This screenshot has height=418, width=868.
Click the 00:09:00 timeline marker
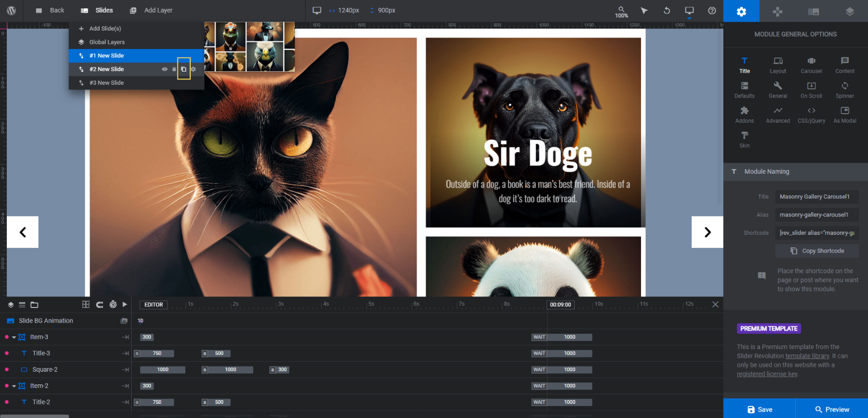point(560,305)
